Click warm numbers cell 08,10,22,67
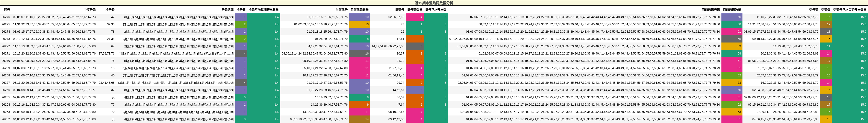The image size is (868, 123). 396,112
